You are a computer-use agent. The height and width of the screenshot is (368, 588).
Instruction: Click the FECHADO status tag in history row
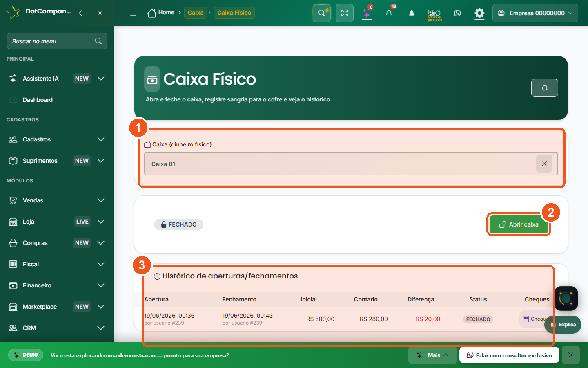[478, 319]
